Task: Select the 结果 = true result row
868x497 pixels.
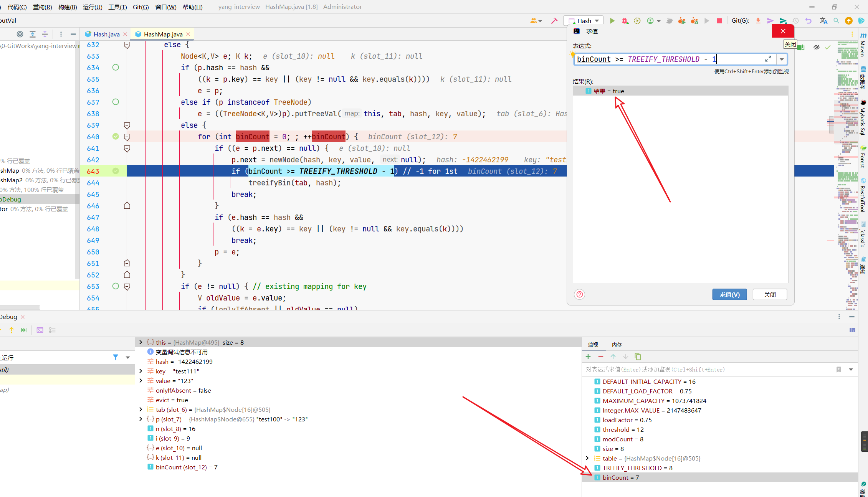Action: pos(680,91)
